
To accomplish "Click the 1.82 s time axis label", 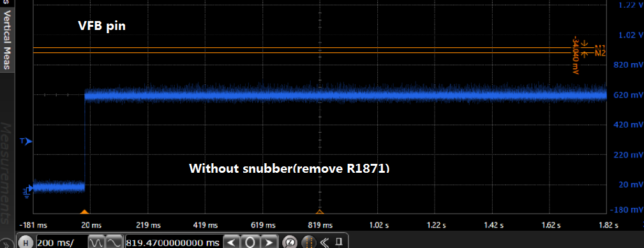I will tap(608, 225).
